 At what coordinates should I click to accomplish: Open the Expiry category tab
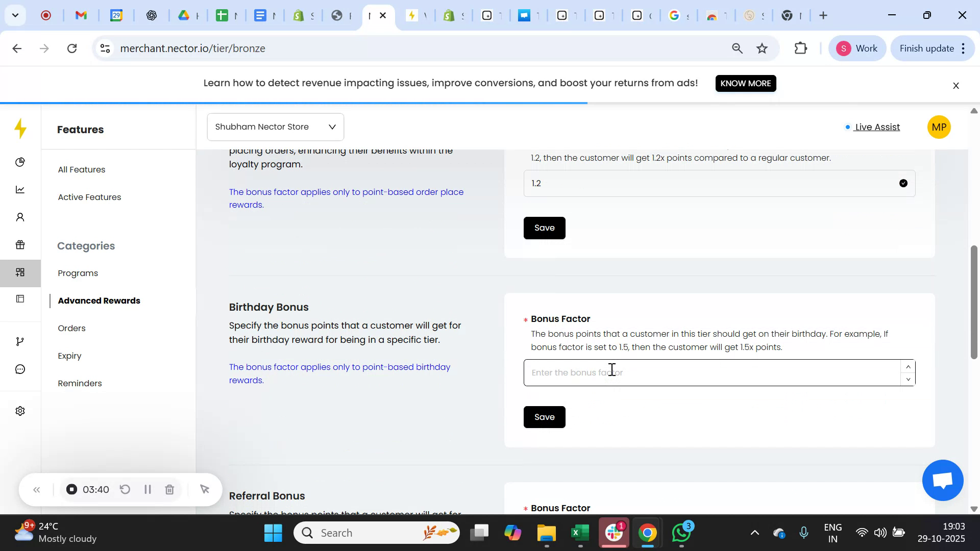[69, 356]
